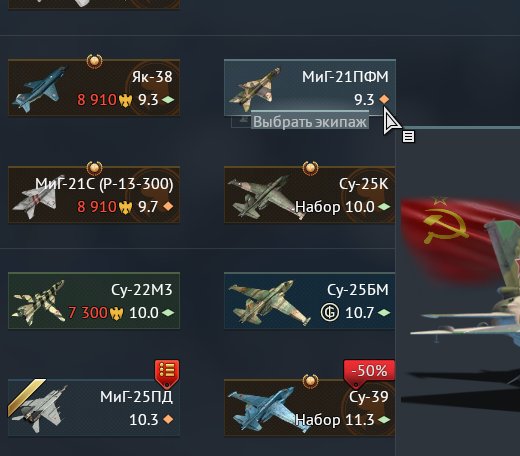Select the Як-38 aircraft card

[94, 88]
